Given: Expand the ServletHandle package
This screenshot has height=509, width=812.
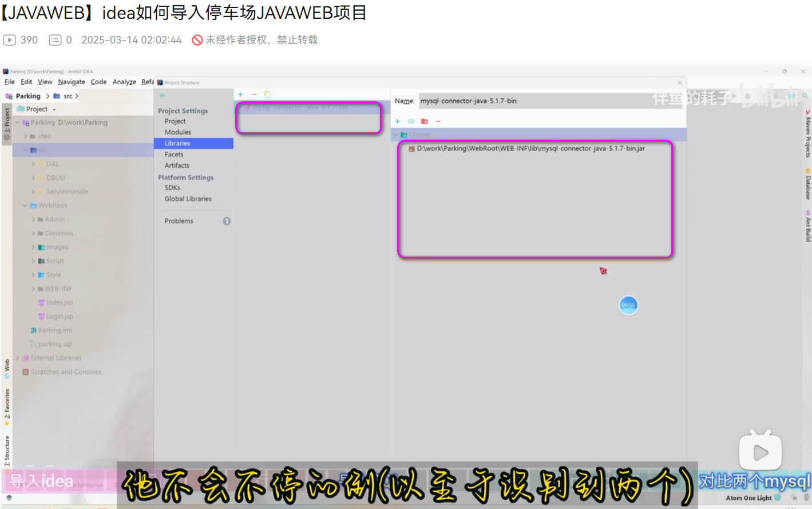Looking at the screenshot, I should 33,192.
